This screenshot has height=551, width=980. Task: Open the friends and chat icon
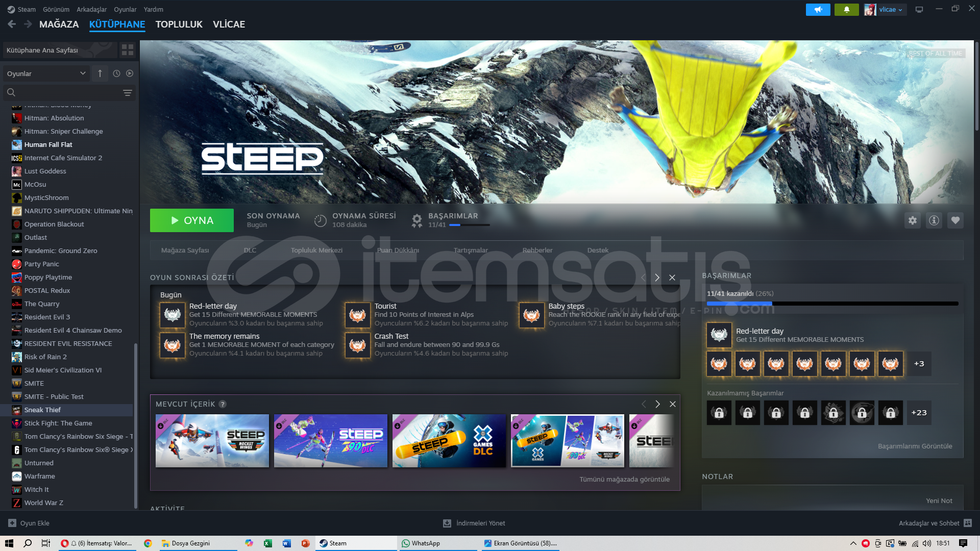tap(968, 523)
